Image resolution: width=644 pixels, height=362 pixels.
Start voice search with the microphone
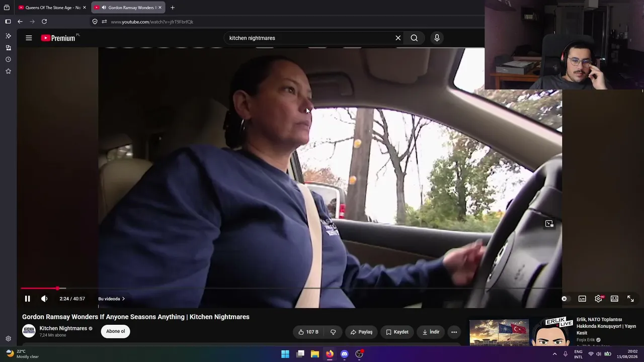point(437,38)
